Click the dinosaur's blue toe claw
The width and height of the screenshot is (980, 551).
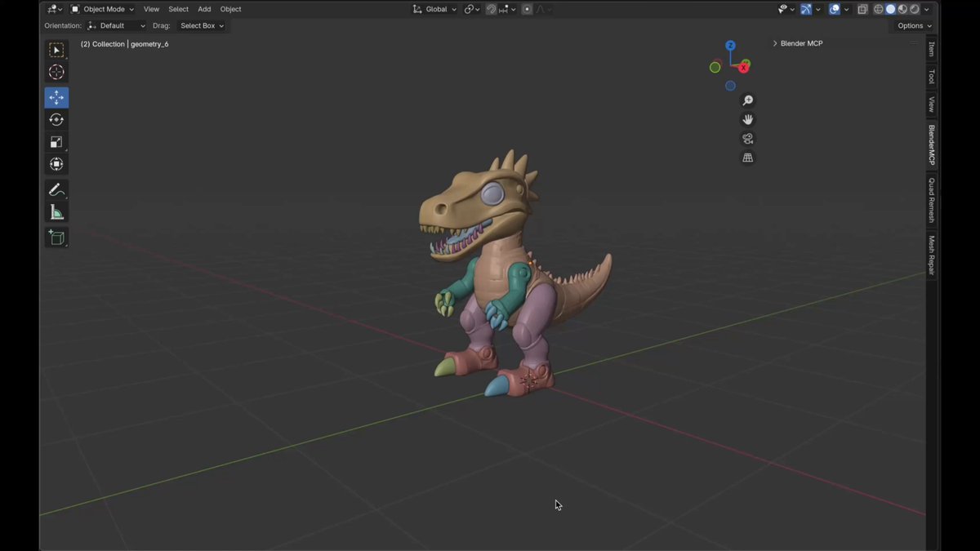(x=495, y=385)
